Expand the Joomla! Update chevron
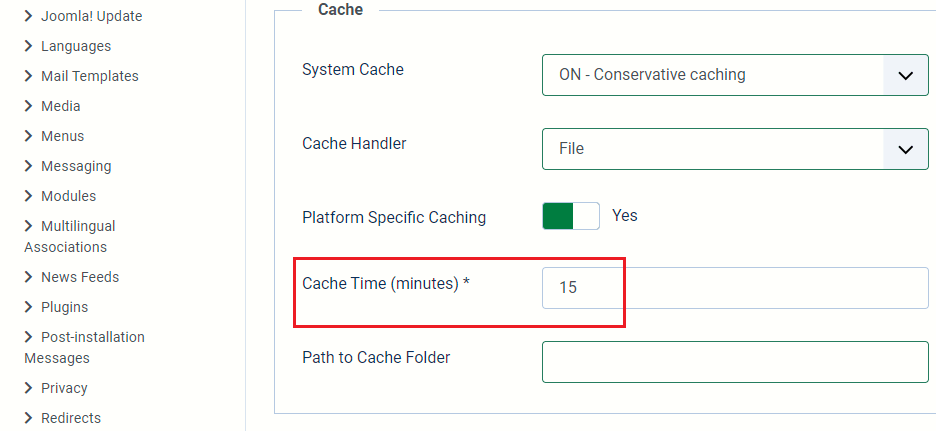936x431 pixels. [29, 16]
